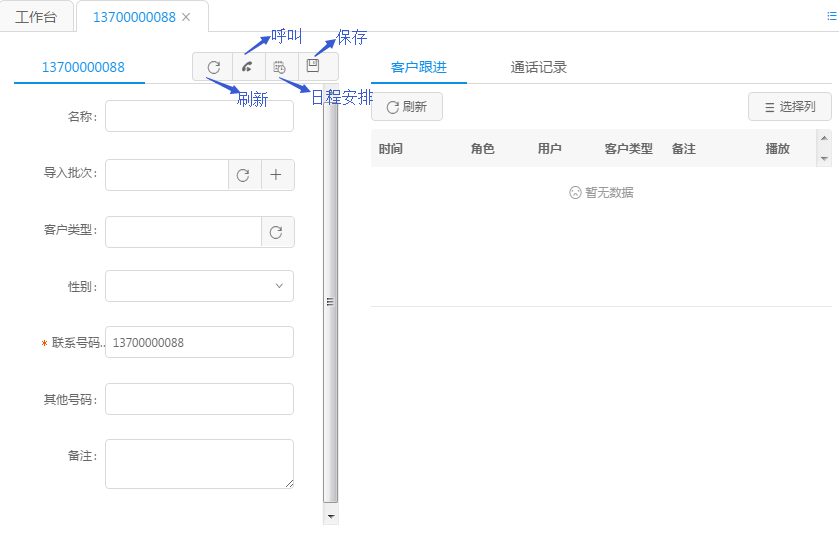Click the call (呼叫) phone icon

point(247,67)
